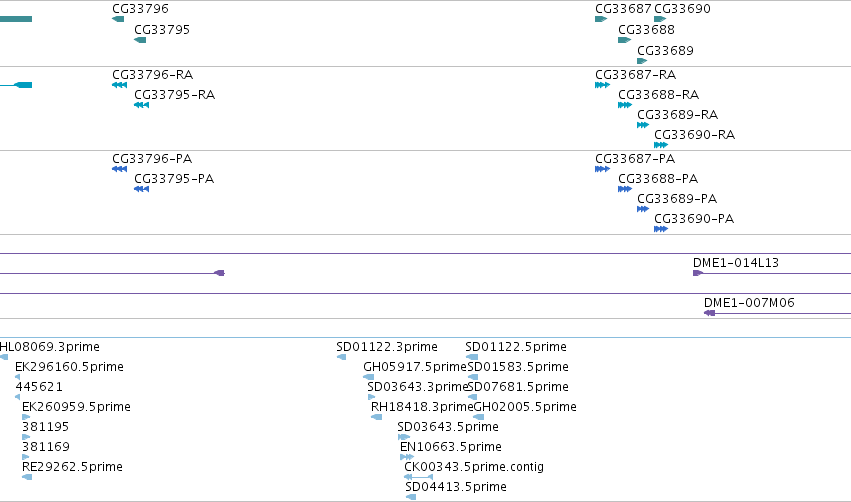Click the 381169 feature glyph
This screenshot has width=851, height=502.
pos(26,457)
